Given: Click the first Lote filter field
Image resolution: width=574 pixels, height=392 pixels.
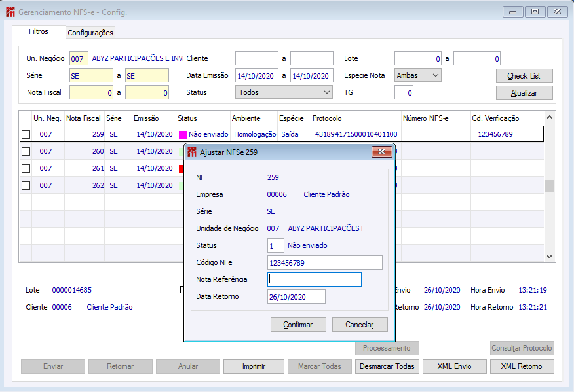Looking at the screenshot, I should point(418,58).
